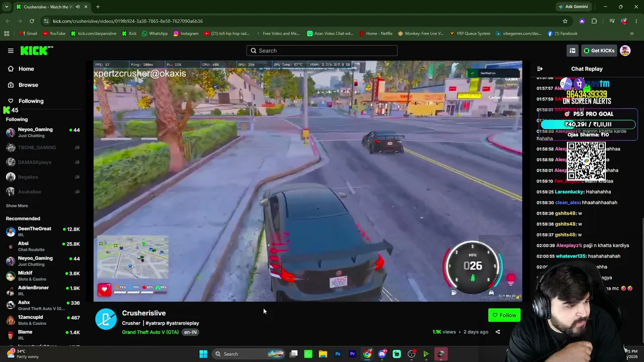
Task: Open the Chrome extensions puzzle icon
Action: (594, 21)
